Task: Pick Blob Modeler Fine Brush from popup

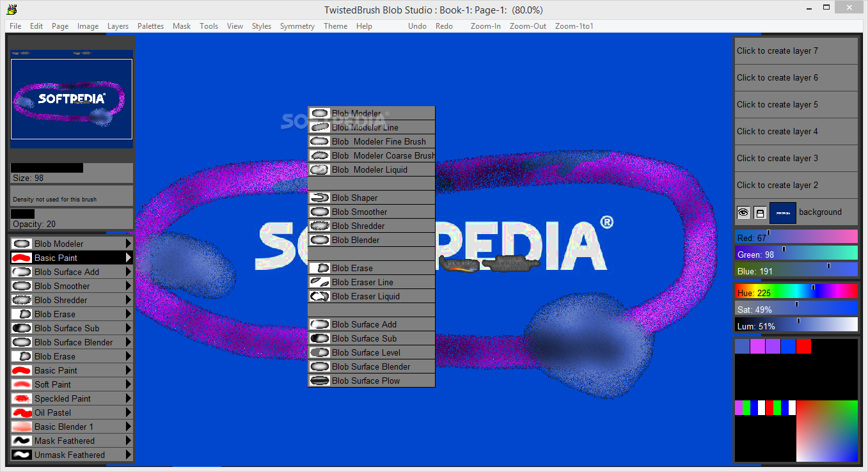Action: [x=372, y=141]
